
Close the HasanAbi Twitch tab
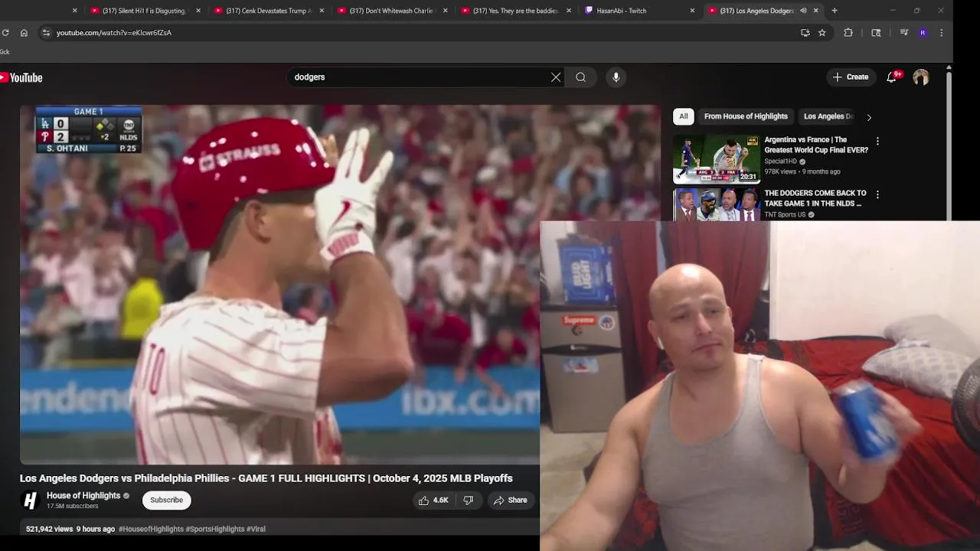[692, 11]
